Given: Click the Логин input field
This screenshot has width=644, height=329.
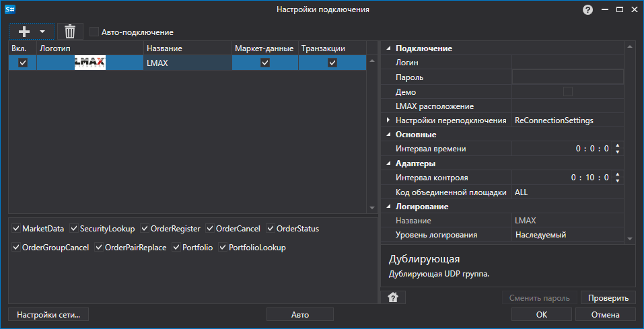Looking at the screenshot, I should [x=567, y=63].
